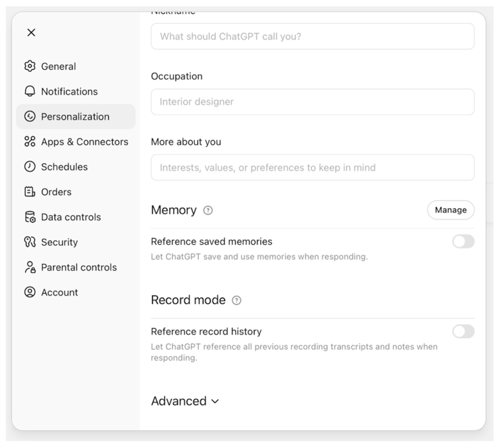Image resolution: width=496 pixels, height=448 pixels.
Task: Focus the Nickname input field
Action: 313,36
